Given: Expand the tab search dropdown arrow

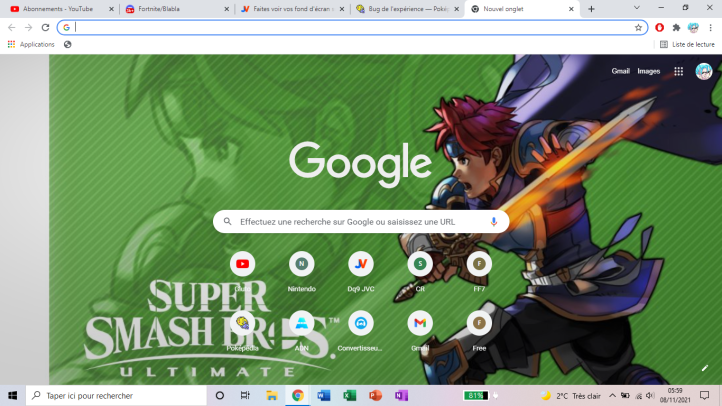Looking at the screenshot, I should tap(636, 8).
